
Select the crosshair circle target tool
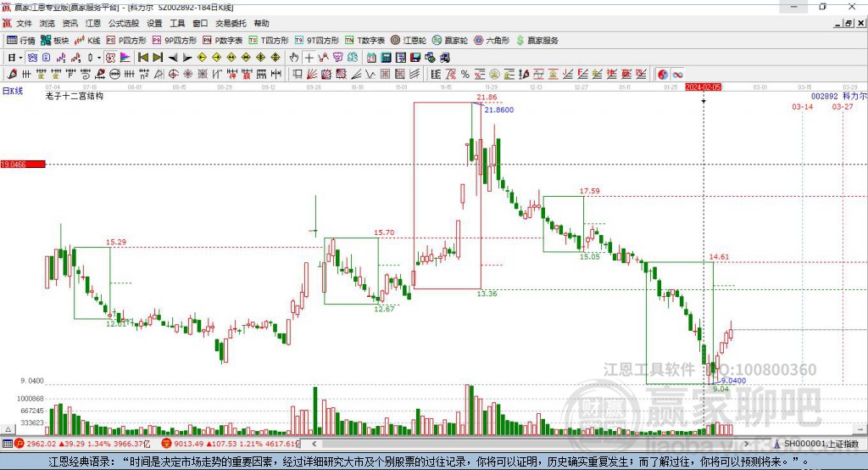(173, 75)
